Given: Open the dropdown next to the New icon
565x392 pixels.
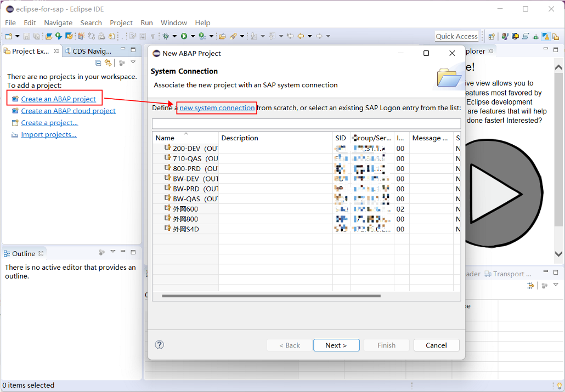Looking at the screenshot, I should (x=18, y=36).
